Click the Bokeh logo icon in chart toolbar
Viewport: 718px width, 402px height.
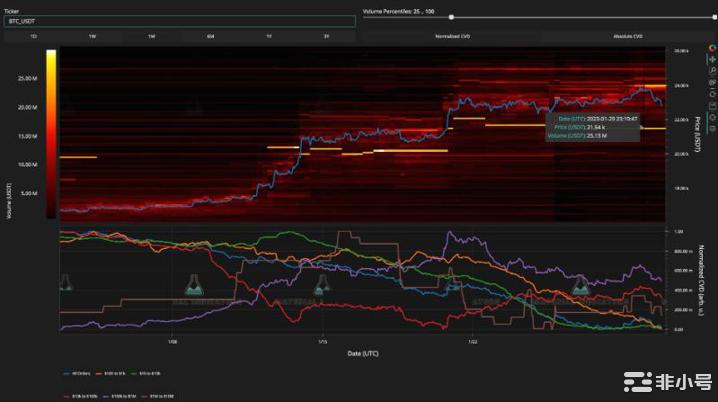[711, 47]
